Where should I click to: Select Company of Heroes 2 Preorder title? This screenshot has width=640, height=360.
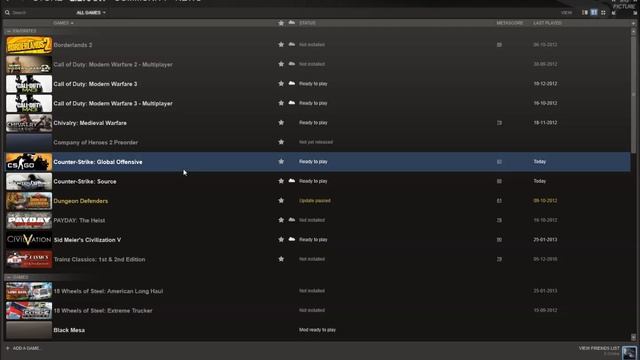[96, 142]
